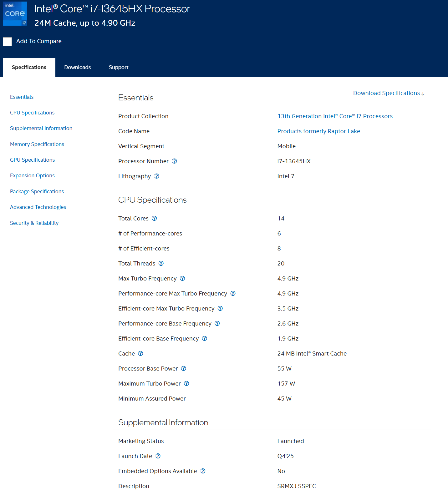The height and width of the screenshot is (495, 448).
Task: Jump to Memory Specifications in sidebar
Action: (37, 144)
